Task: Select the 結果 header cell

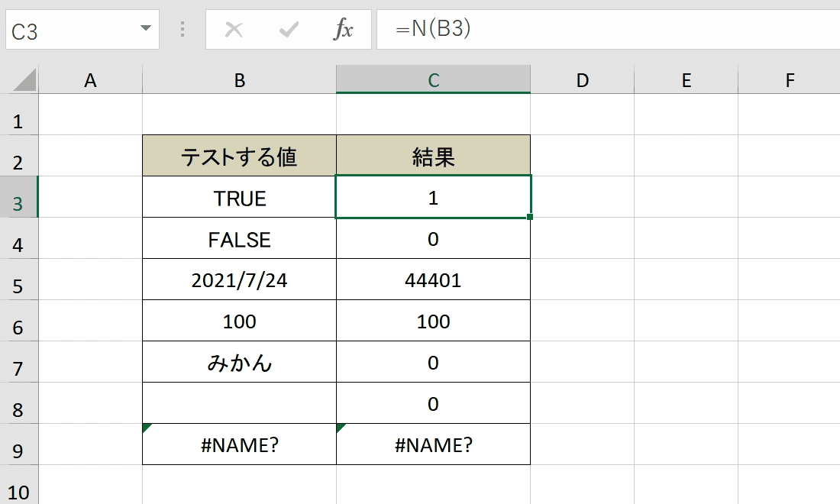Action: [x=434, y=156]
